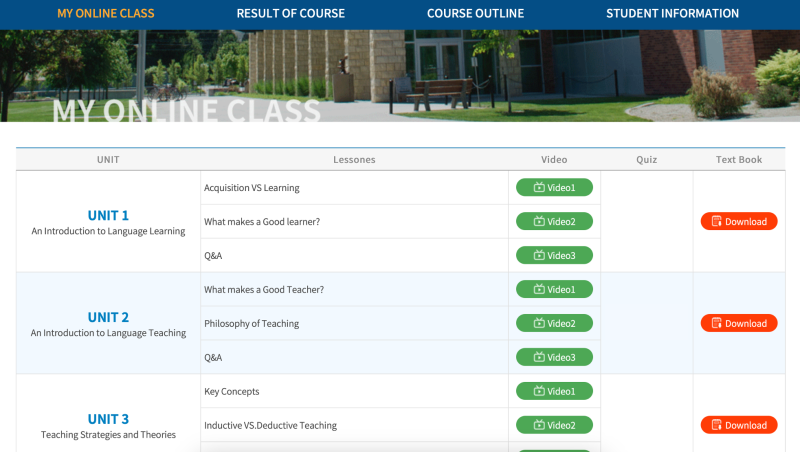Play Video1 for Key Concepts
The height and width of the screenshot is (452, 800).
pyautogui.click(x=554, y=391)
